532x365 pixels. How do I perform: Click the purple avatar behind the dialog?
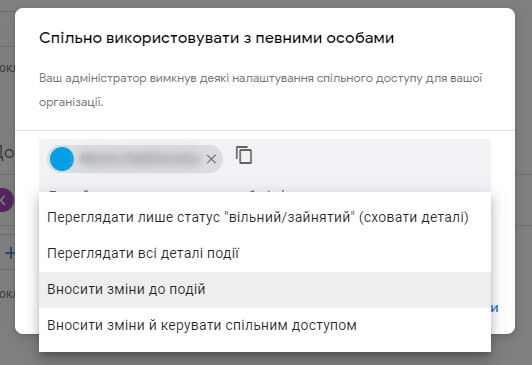click(6, 200)
